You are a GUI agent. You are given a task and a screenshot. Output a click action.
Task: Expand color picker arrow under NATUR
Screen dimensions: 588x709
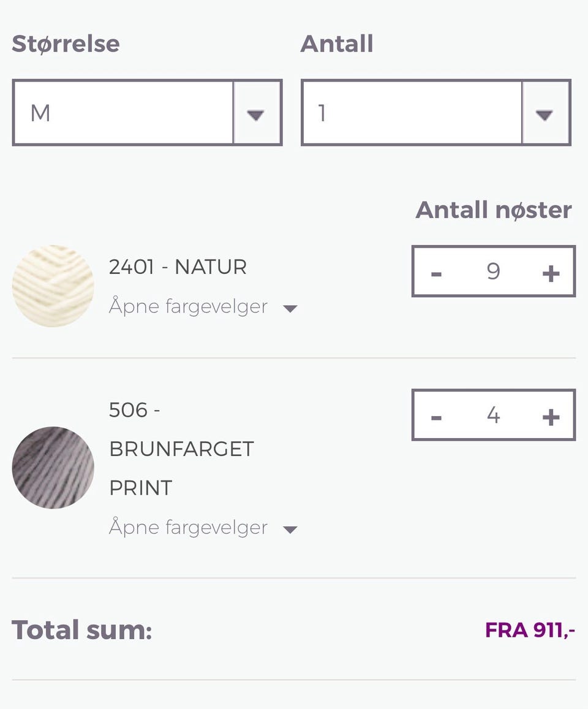290,308
